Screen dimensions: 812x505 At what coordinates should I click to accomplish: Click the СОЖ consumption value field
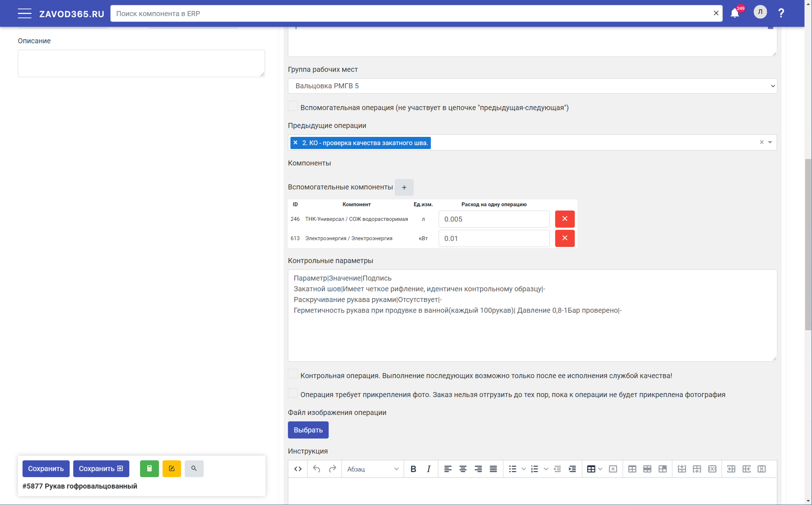[494, 219]
